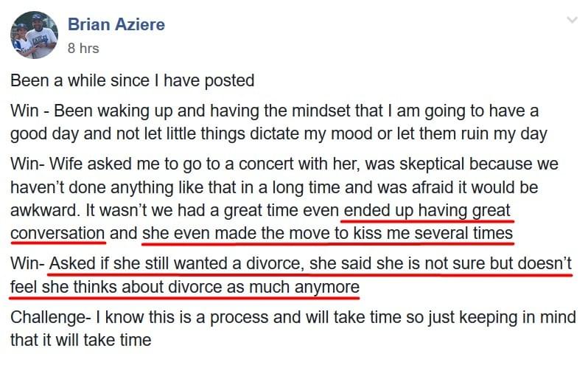Image resolution: width=588 pixels, height=365 pixels.
Task: Click the 'Challenge-' paragraph opening word
Action: coord(51,318)
